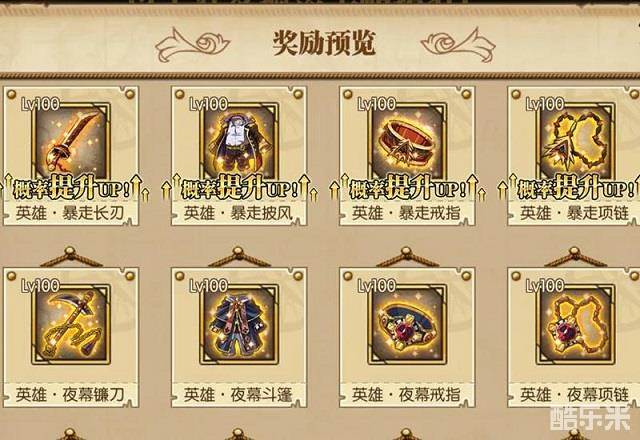Choose the 英雄·夜幕戒指 ring icon
Viewport: 640px width, 440px height.
click(408, 324)
